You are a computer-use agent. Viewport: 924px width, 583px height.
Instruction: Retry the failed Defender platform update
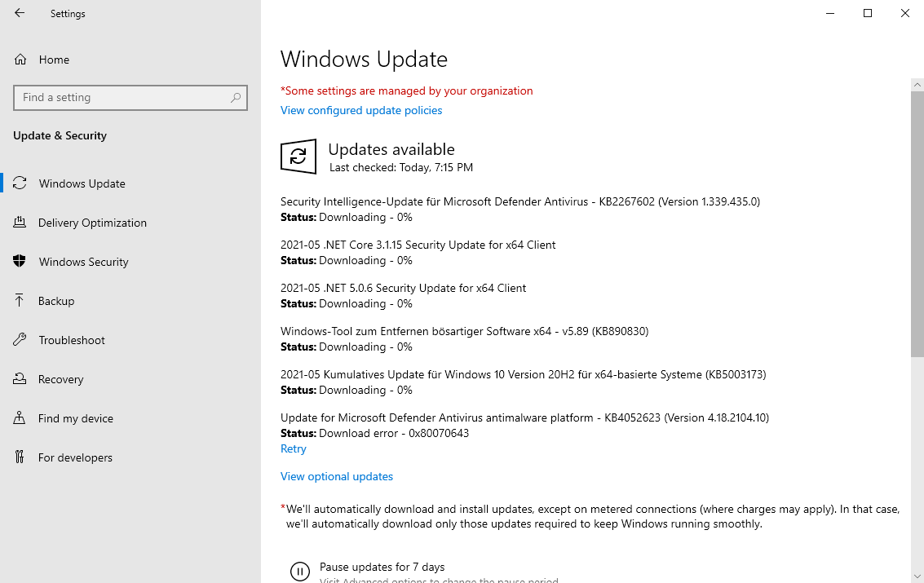(294, 448)
